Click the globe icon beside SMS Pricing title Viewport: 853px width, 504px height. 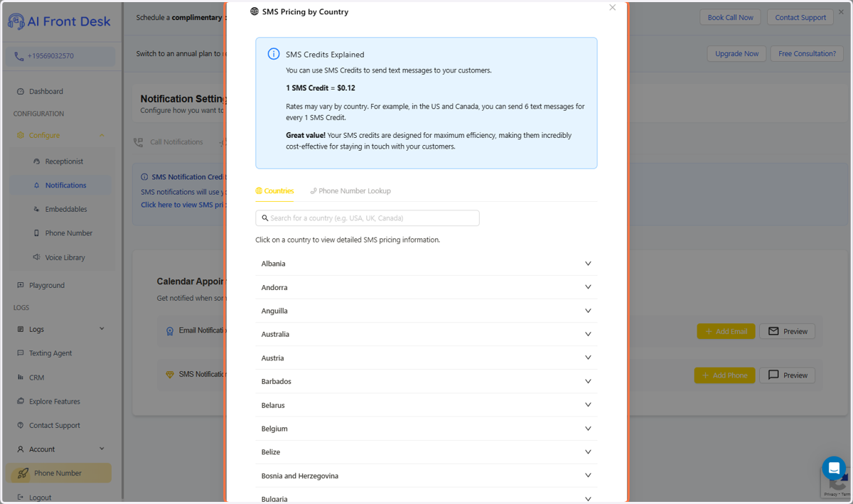tap(254, 11)
